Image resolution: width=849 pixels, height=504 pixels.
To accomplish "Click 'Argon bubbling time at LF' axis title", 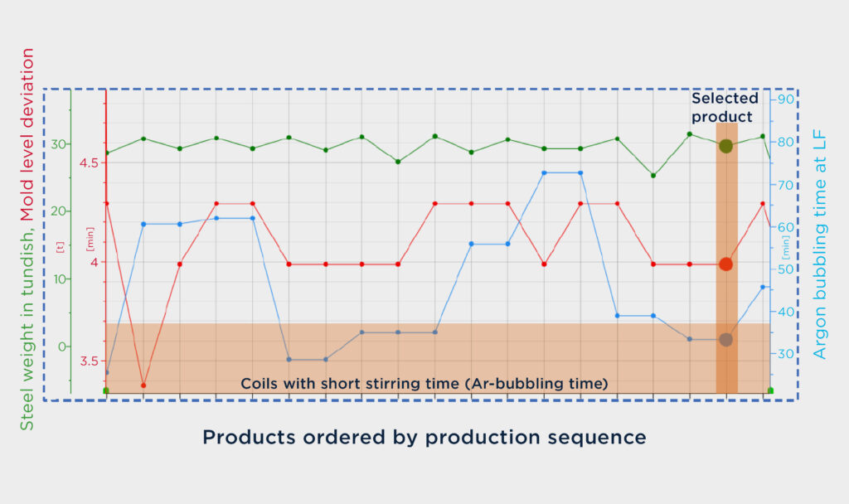I will (x=820, y=245).
